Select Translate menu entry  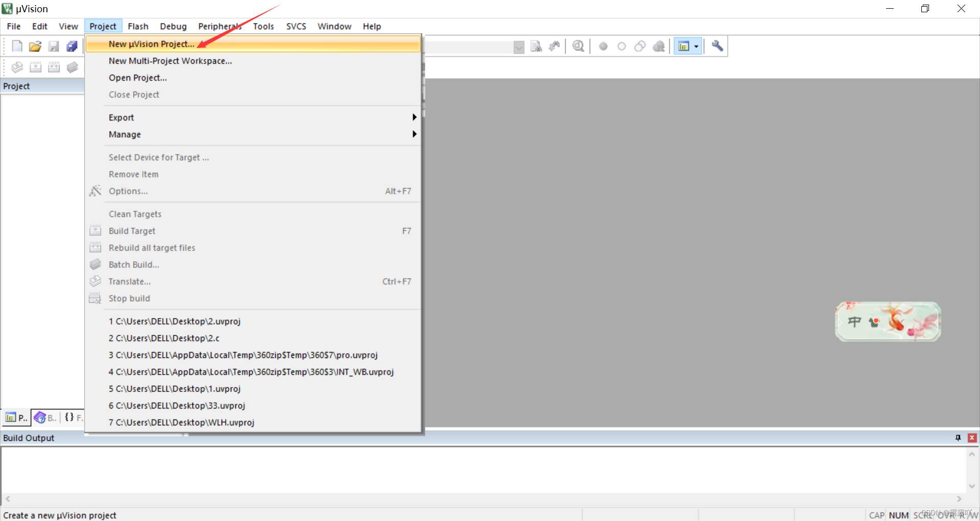coord(253,281)
